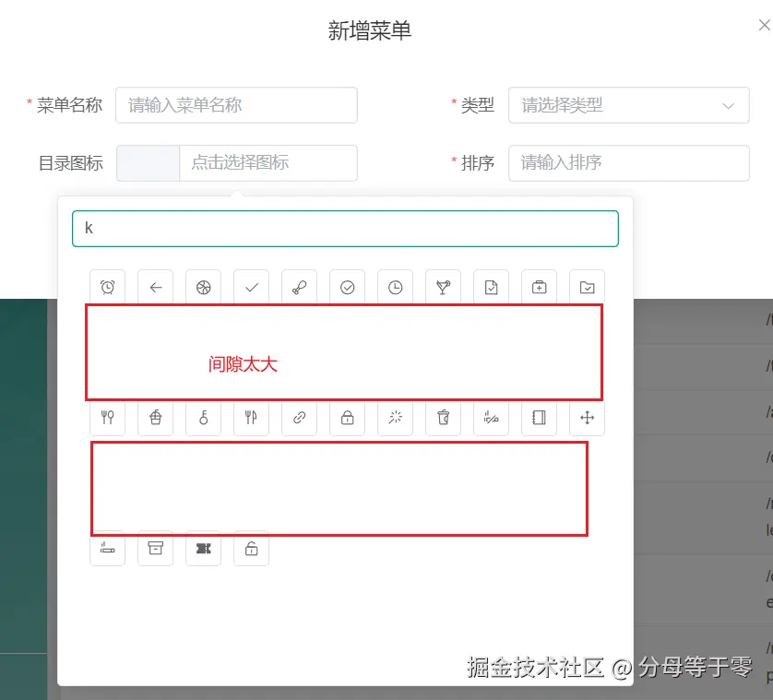Screen dimensions: 773x700
Task: Pick the first aid kit icon
Action: (x=539, y=287)
